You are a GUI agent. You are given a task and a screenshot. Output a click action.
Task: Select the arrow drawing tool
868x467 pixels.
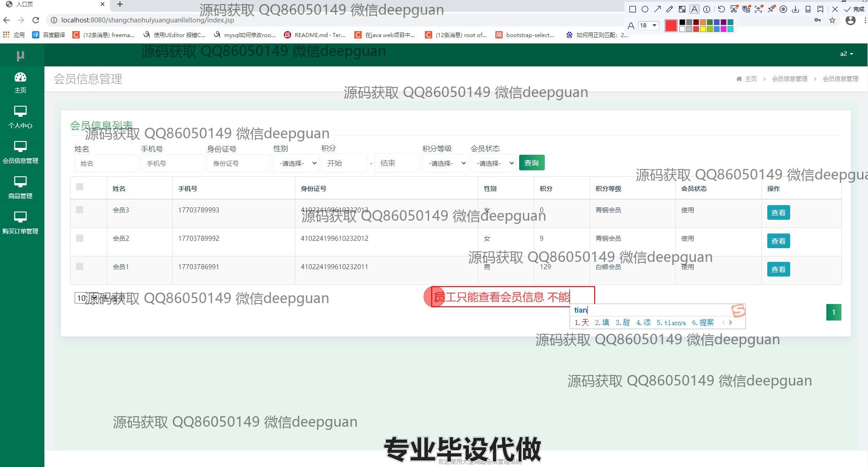657,9
